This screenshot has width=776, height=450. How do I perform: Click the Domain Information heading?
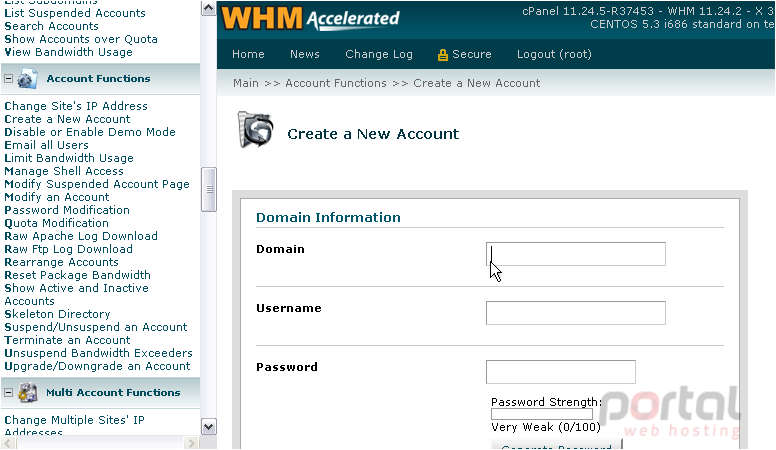(328, 217)
